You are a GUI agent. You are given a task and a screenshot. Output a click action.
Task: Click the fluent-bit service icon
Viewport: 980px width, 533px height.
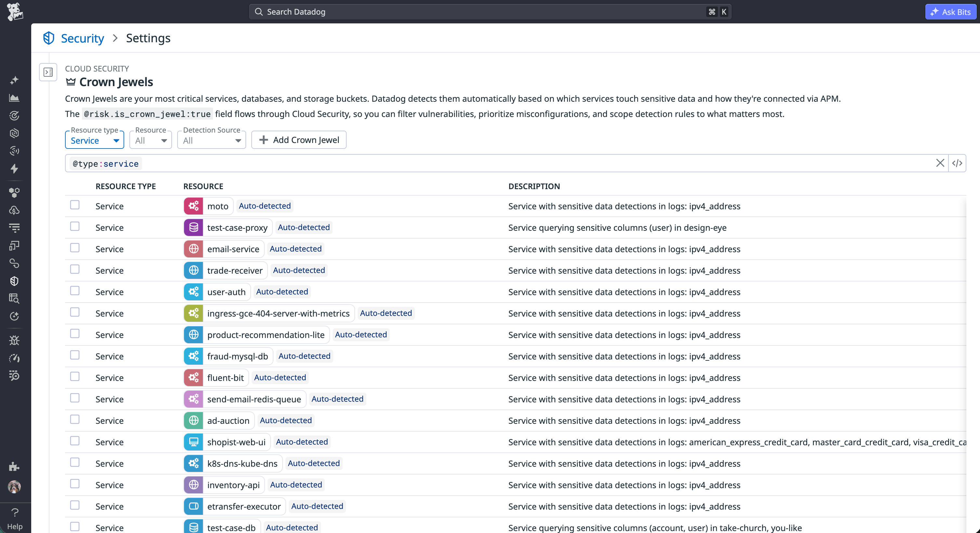coord(194,378)
